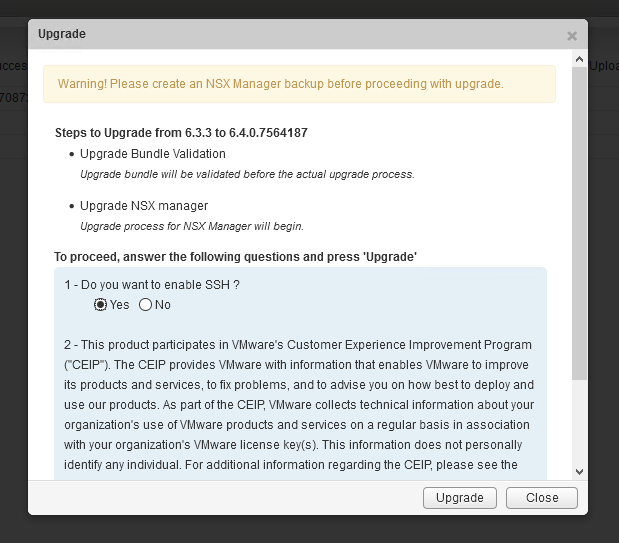Screen dimensions: 619x543
Task: Click the scrollbar up arrow
Action: coord(579,59)
